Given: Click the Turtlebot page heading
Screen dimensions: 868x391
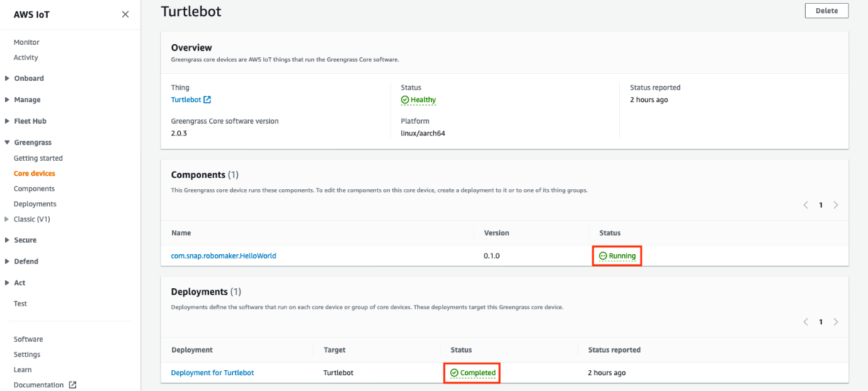Looking at the screenshot, I should point(191,11).
